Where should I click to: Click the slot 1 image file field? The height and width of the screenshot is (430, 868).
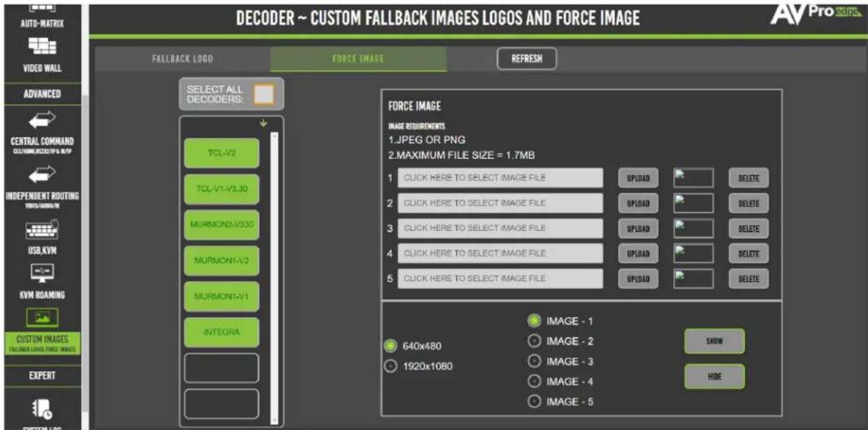[x=500, y=178]
